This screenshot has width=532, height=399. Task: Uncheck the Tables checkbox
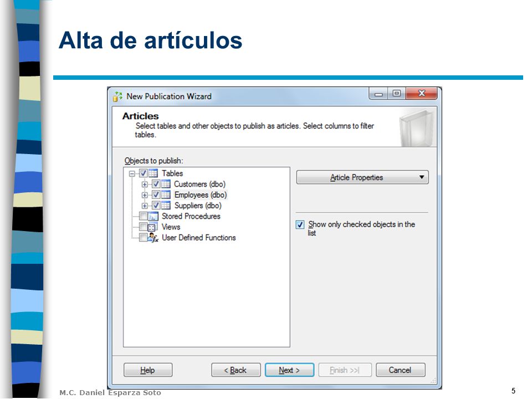point(143,173)
